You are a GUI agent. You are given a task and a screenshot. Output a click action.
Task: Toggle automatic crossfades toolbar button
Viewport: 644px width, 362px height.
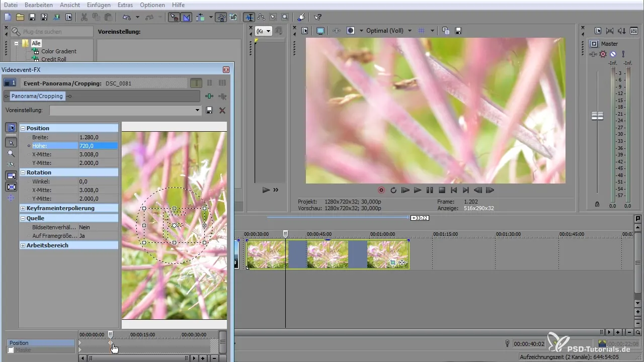187,17
